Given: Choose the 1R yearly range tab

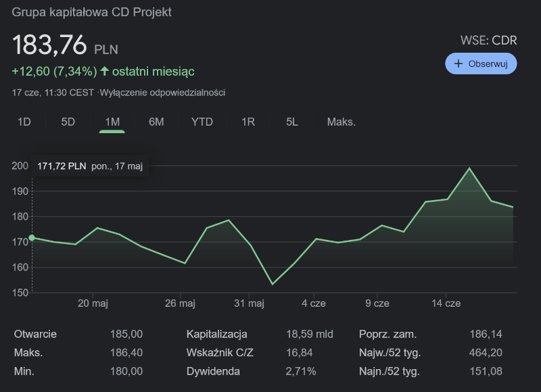Looking at the screenshot, I should click(x=248, y=122).
